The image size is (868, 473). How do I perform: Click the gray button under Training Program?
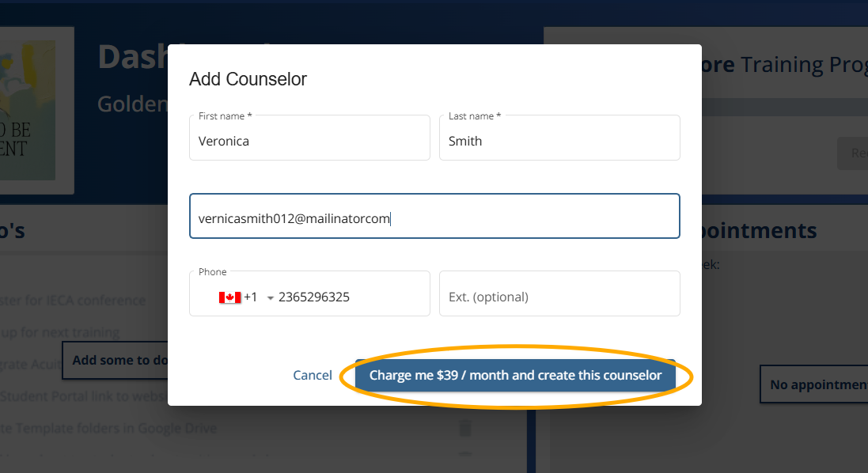(853, 153)
